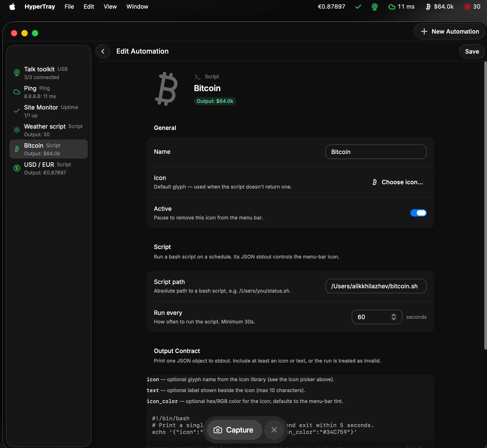Click the $64.0k menu bar value
The image size is (487, 448).
point(444,7)
